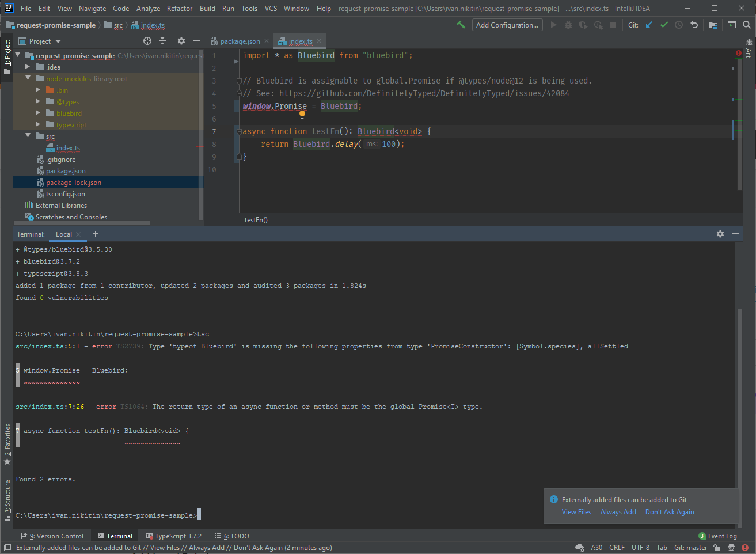Open Git Show History clock icon

[679, 25]
